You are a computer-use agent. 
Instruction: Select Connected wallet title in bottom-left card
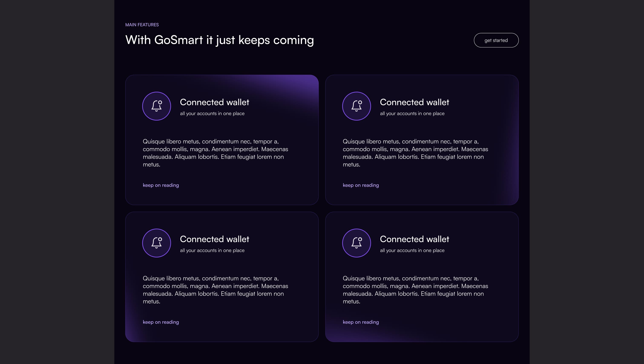coord(214,239)
